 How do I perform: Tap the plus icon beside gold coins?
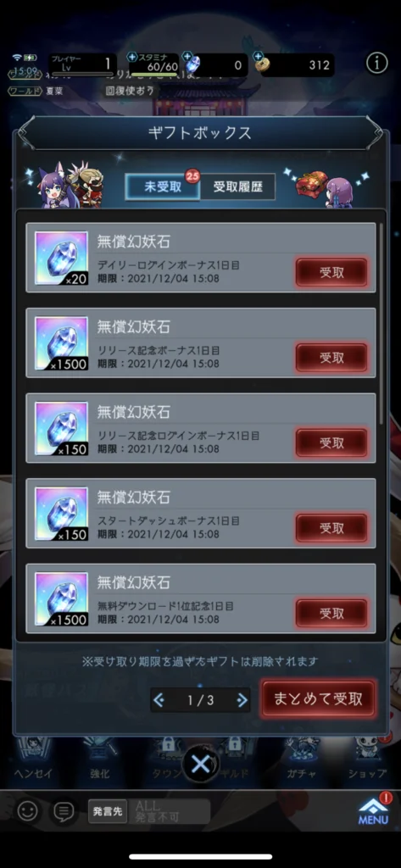click(x=258, y=57)
